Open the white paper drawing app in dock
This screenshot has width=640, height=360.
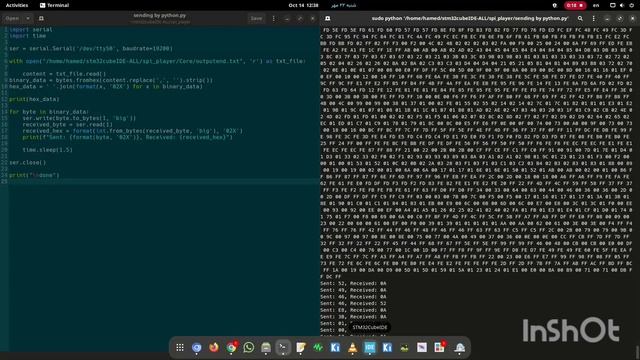pos(422,347)
